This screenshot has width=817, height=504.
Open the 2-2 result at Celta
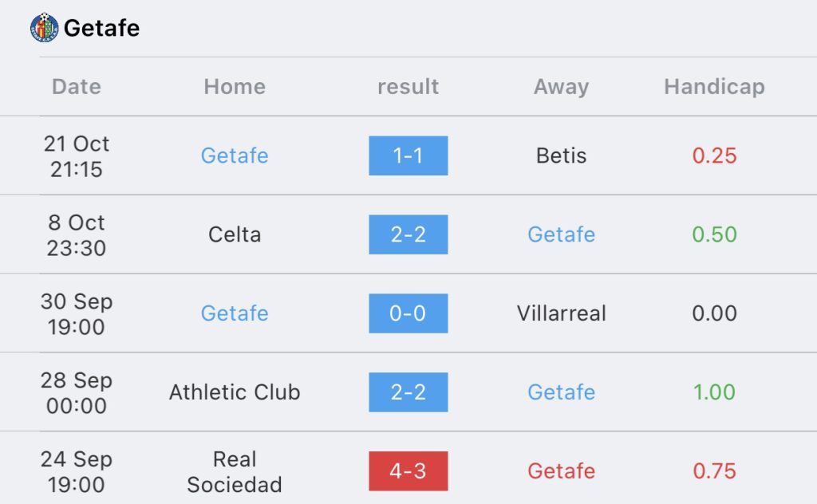(x=408, y=234)
